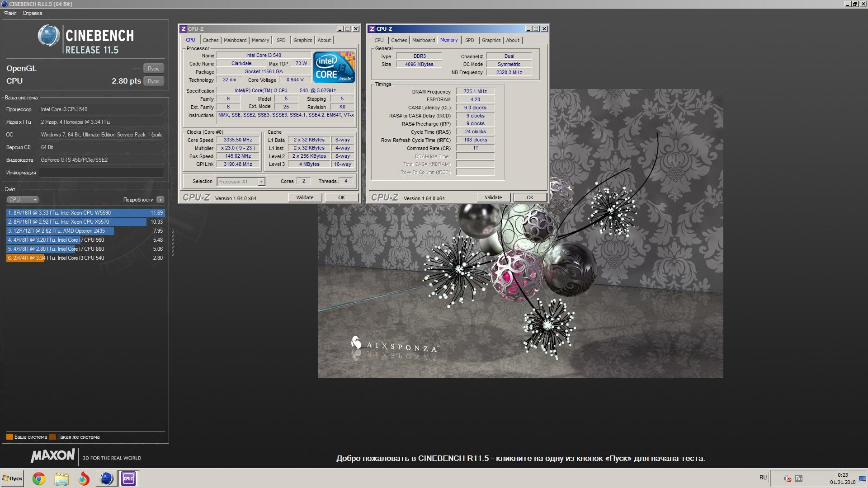Run the OpenGL test with Пуск
This screenshot has height=488, width=868.
click(153, 69)
